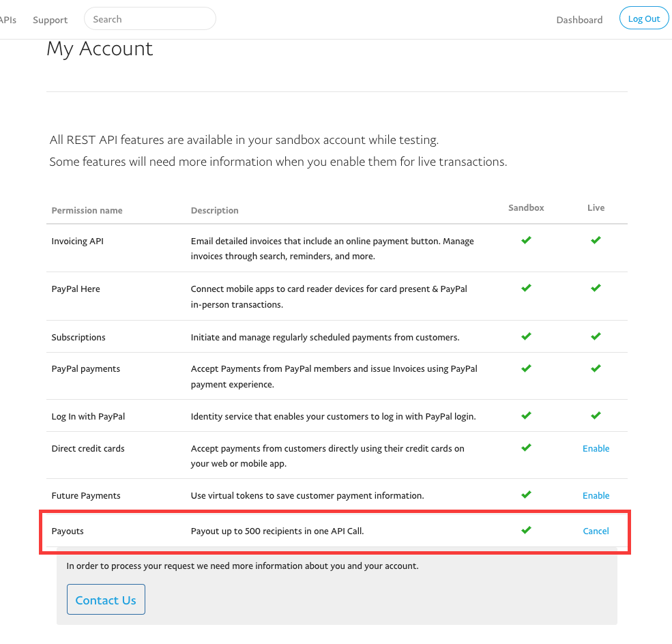672x644 pixels.
Task: Click the Sandbox checkmark for Log In with PayPal
Action: pos(526,415)
